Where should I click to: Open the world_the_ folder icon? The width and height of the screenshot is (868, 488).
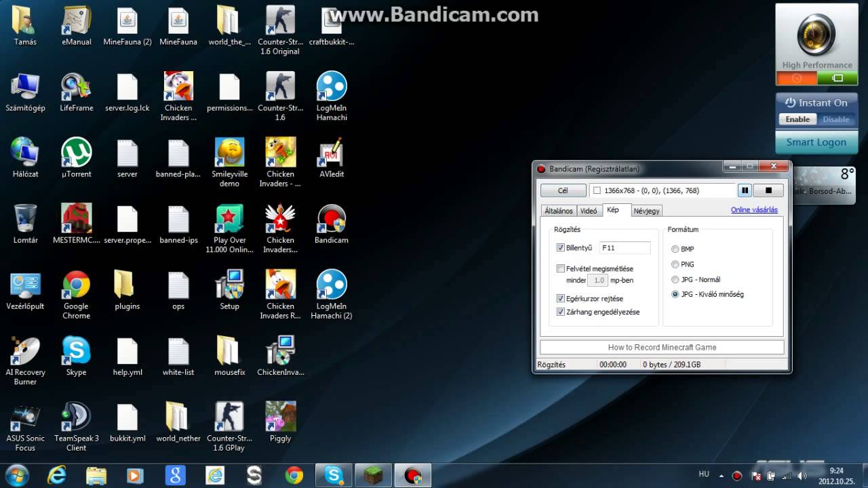tap(229, 26)
